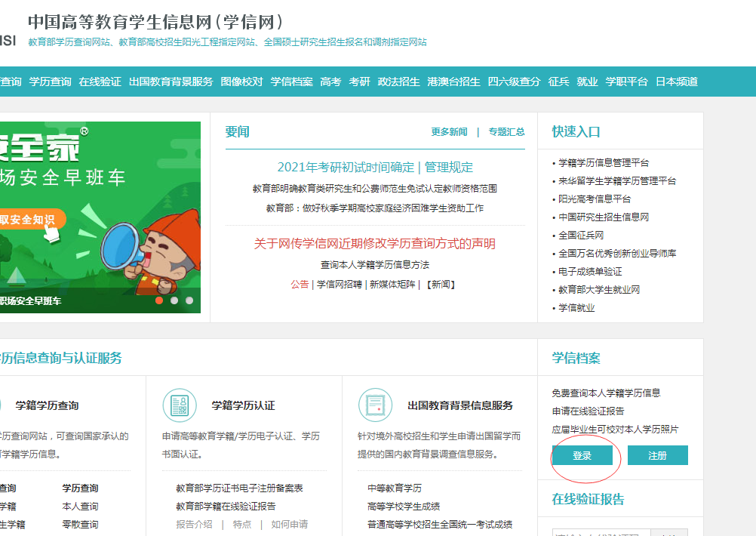
Task: Open the 管理规定 headline link
Action: (448, 168)
